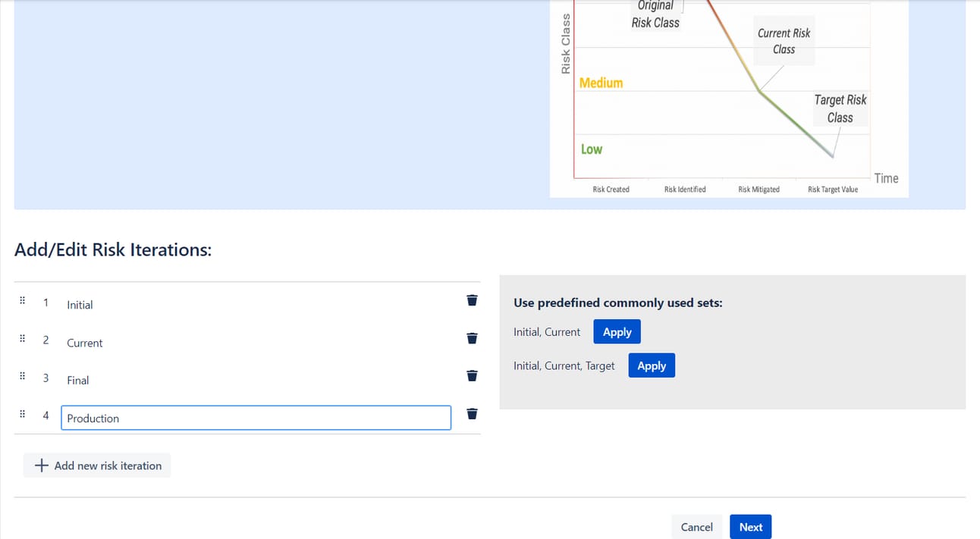The width and height of the screenshot is (980, 539).
Task: Click the Time axis label
Action: pyautogui.click(x=886, y=178)
